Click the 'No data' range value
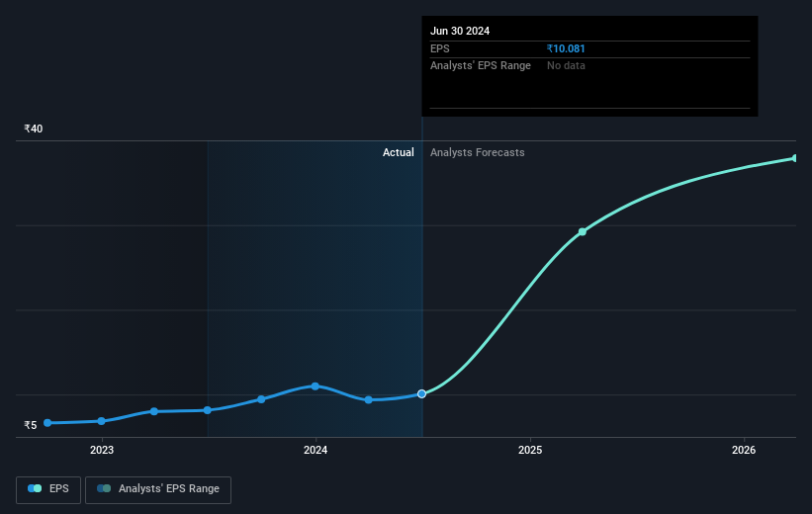 (x=566, y=66)
